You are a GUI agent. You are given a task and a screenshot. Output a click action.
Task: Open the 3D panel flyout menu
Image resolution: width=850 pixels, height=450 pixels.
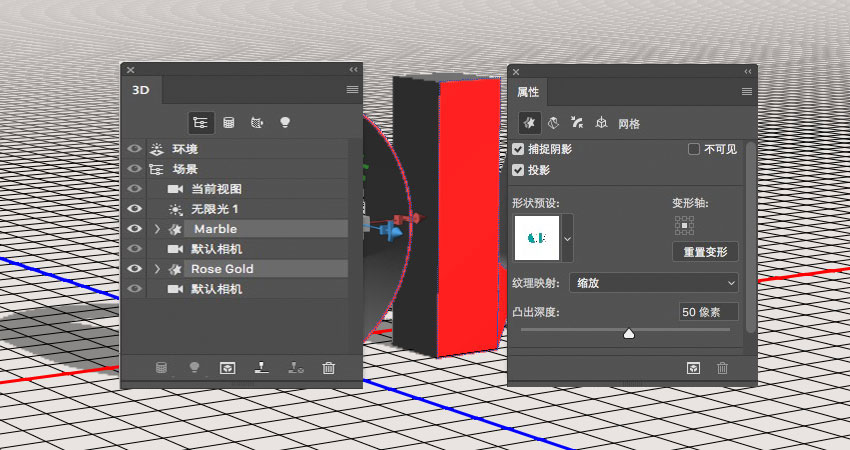click(352, 89)
